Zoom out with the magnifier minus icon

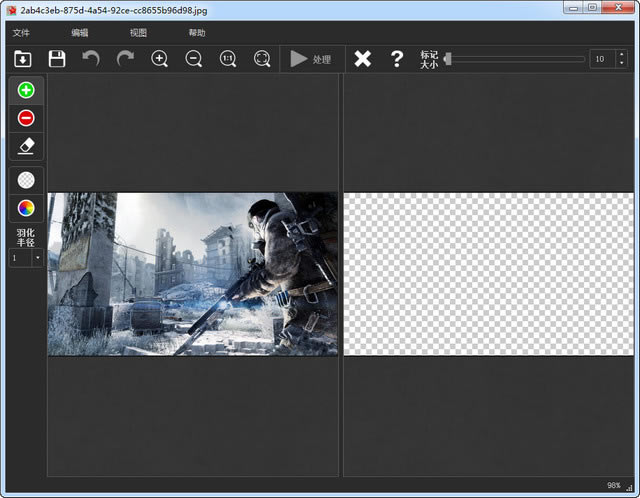pos(194,59)
